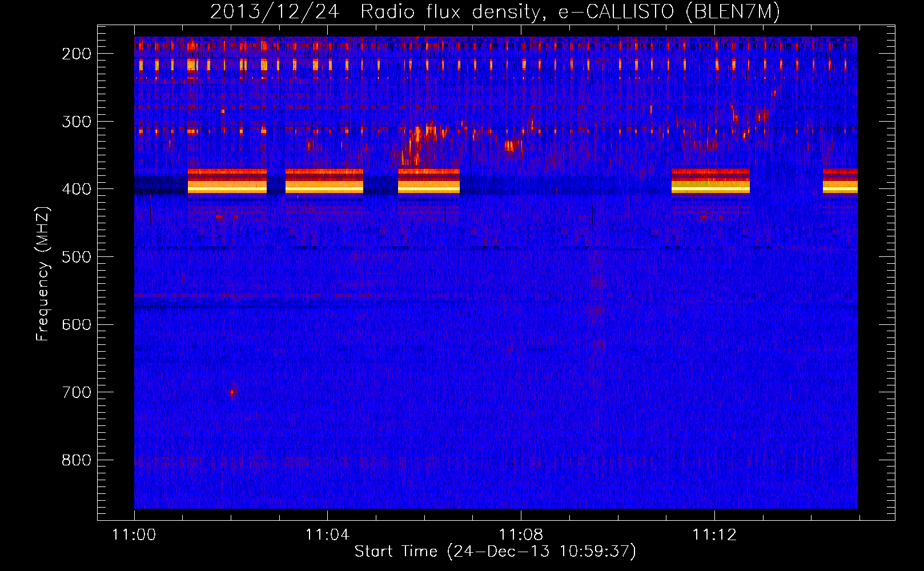
Task: Click the "Frequency (MHZ)" y-axis label
Action: point(43,274)
